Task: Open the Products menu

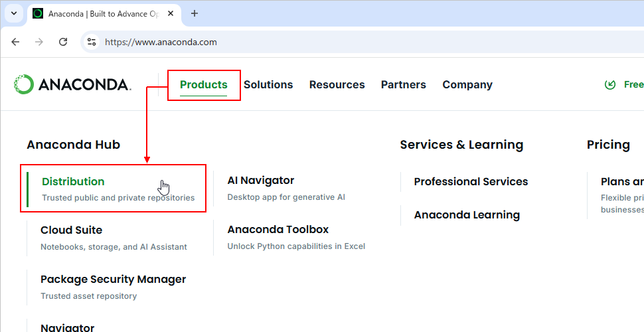Action: (x=204, y=84)
